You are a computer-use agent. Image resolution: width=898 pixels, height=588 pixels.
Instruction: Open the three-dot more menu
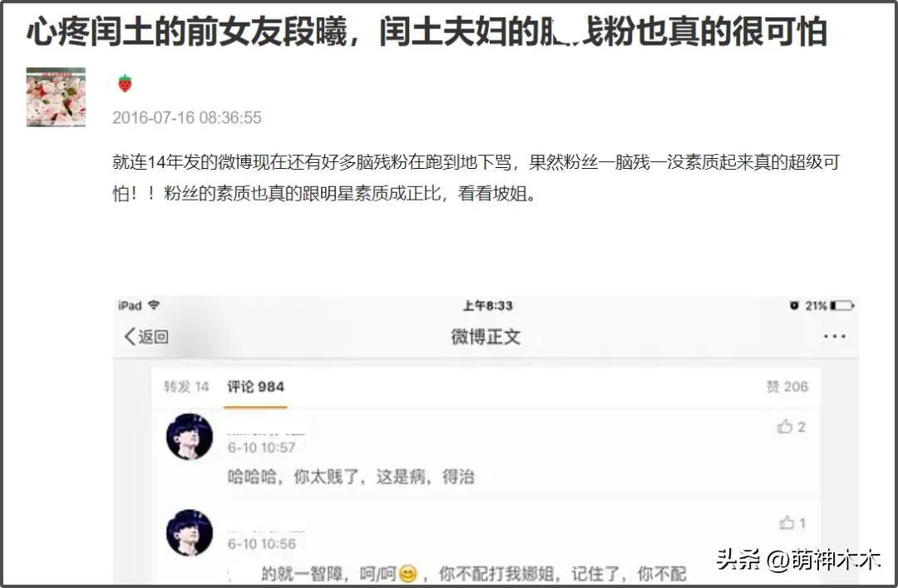click(x=835, y=336)
